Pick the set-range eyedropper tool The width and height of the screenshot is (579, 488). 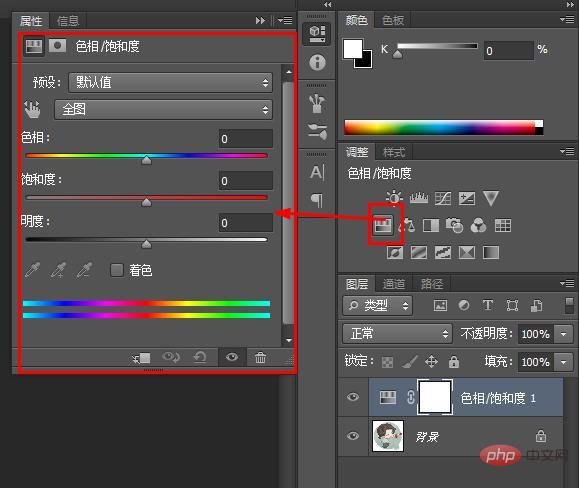click(x=32, y=270)
